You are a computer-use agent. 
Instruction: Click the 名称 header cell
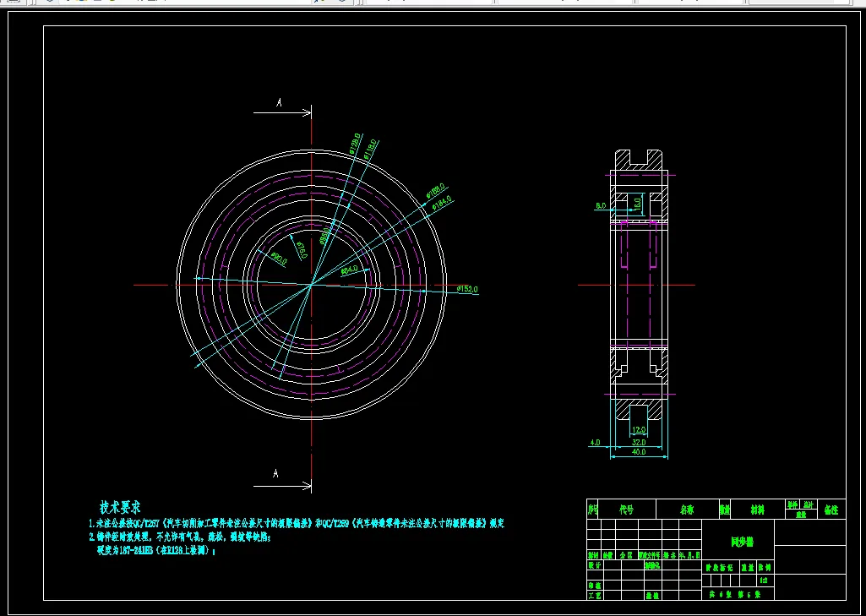coord(687,510)
